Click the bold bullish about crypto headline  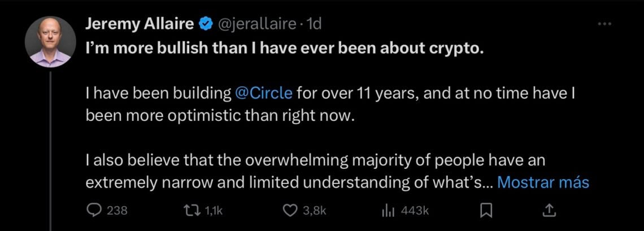pos(285,49)
